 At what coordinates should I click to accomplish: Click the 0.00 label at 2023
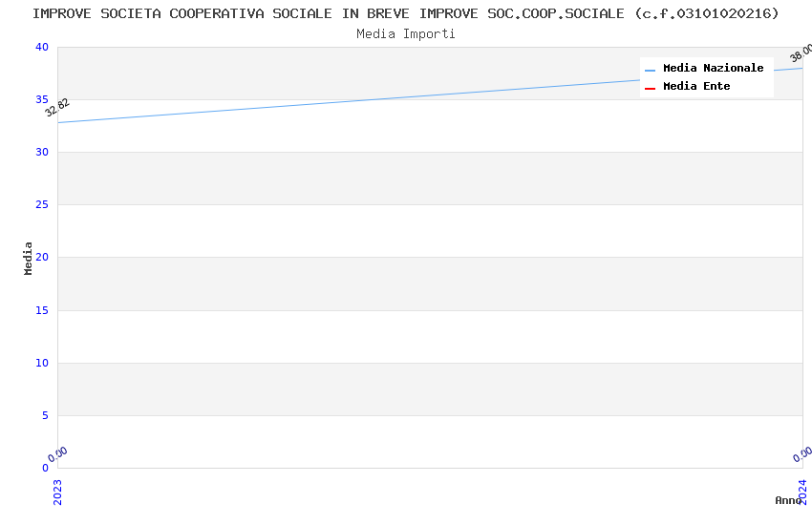tap(58, 454)
